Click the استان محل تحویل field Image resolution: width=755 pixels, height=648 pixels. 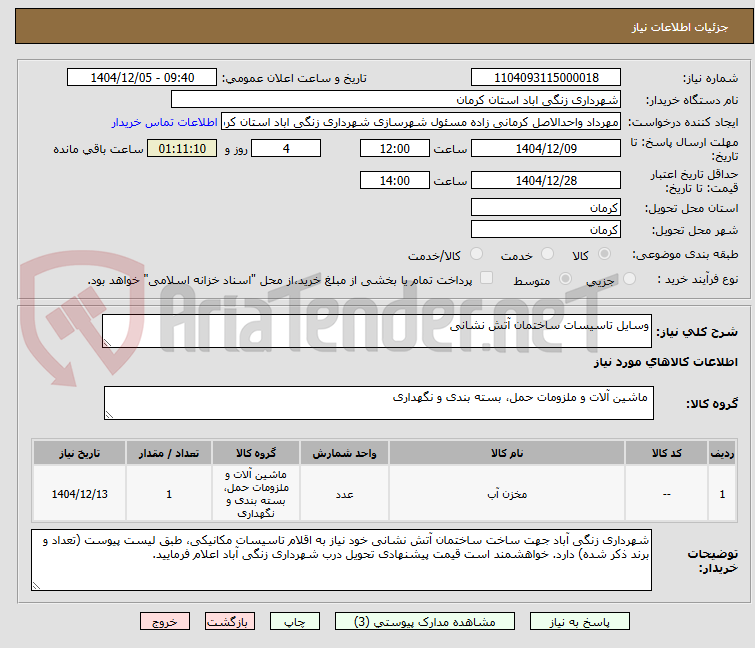(x=546, y=207)
